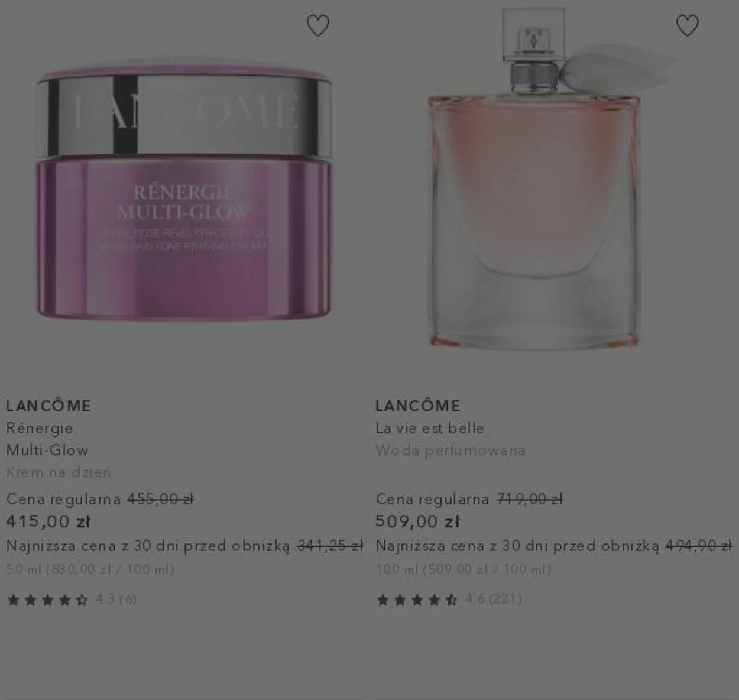The image size is (739, 700).
Task: Open the Rénergie Multi-Glow jar image
Action: point(184,189)
